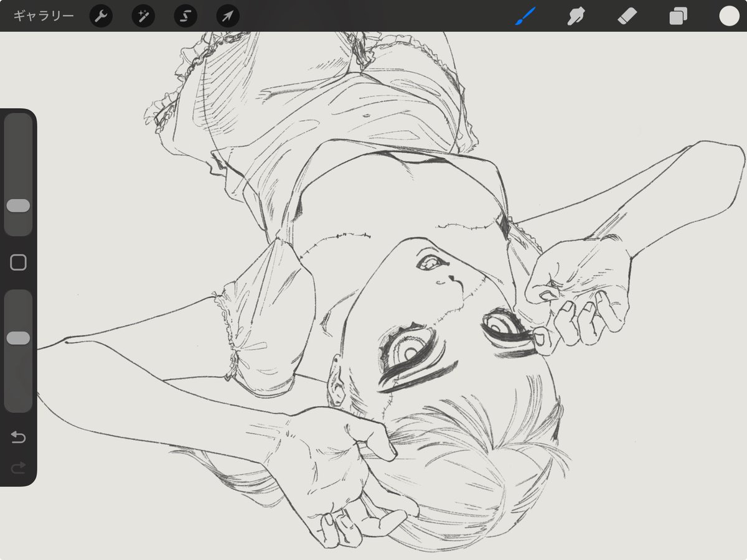Undo the last stroke with the undo arrow
This screenshot has height=560, width=747.
[18, 438]
